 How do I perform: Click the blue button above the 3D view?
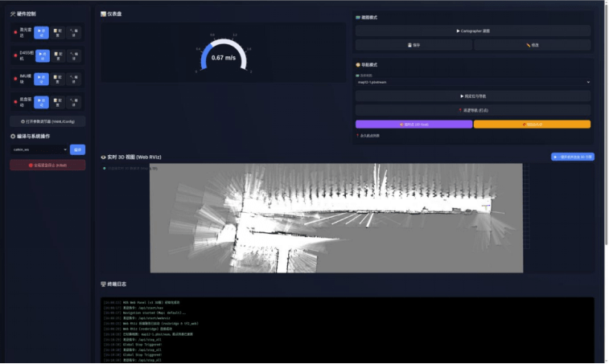[572, 157]
